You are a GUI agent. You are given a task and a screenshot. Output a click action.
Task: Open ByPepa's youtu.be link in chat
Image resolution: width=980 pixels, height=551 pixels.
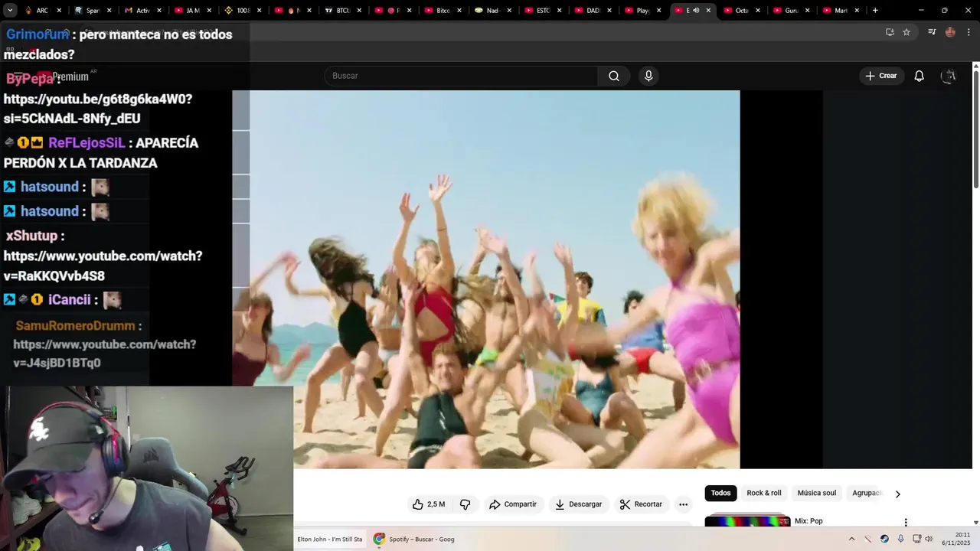coord(98,109)
